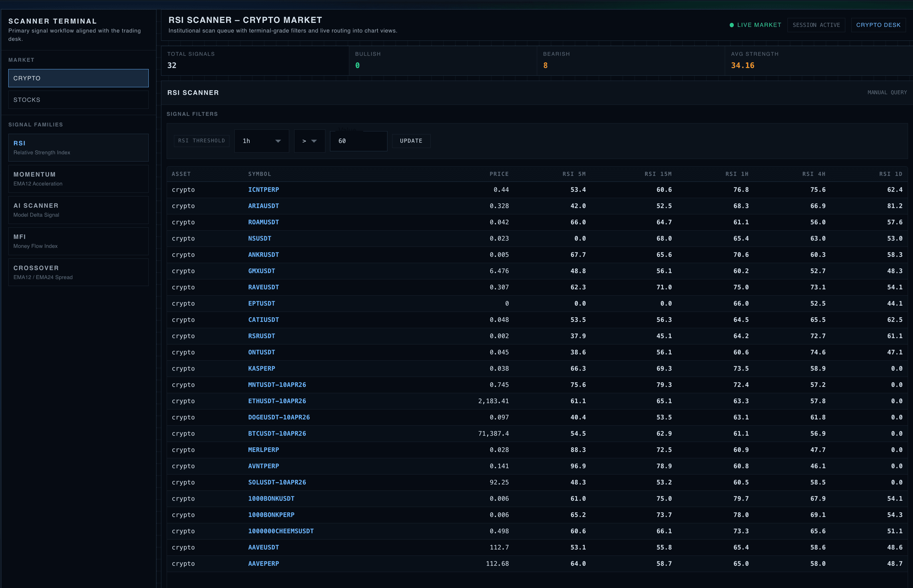This screenshot has width=913, height=588.
Task: Open the ICNTPERP symbol link
Action: click(x=263, y=189)
